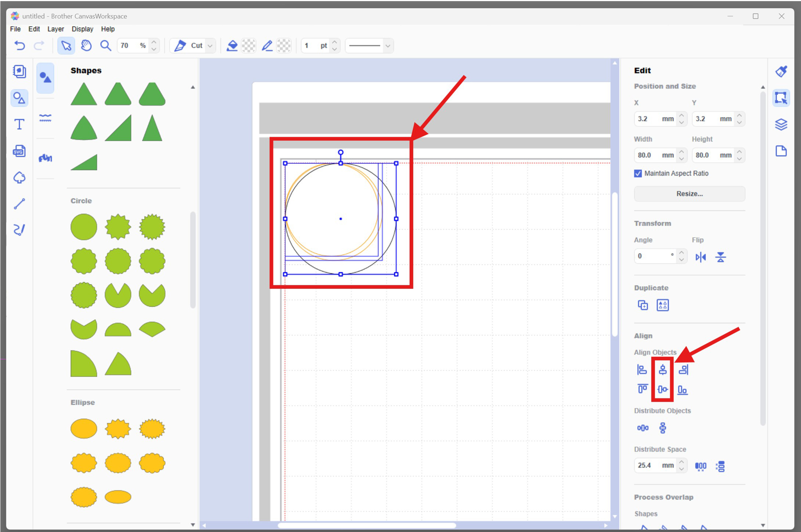Open the Layer menu
Screen dimensions: 801x532
pos(55,29)
